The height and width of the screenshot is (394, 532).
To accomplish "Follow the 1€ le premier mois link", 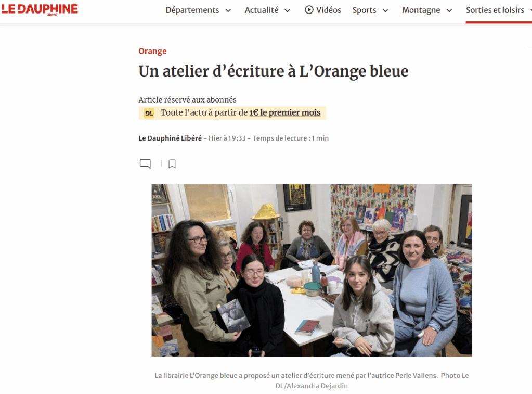I will click(284, 113).
